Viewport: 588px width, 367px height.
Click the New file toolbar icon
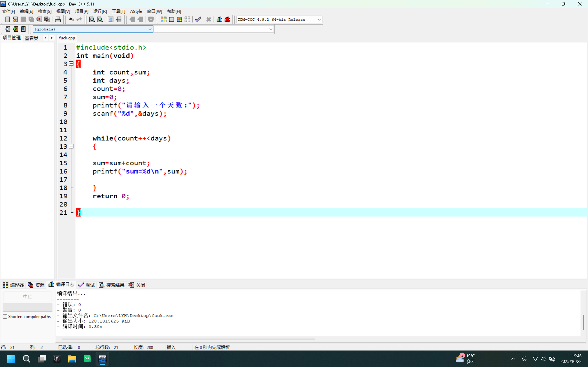(7, 19)
